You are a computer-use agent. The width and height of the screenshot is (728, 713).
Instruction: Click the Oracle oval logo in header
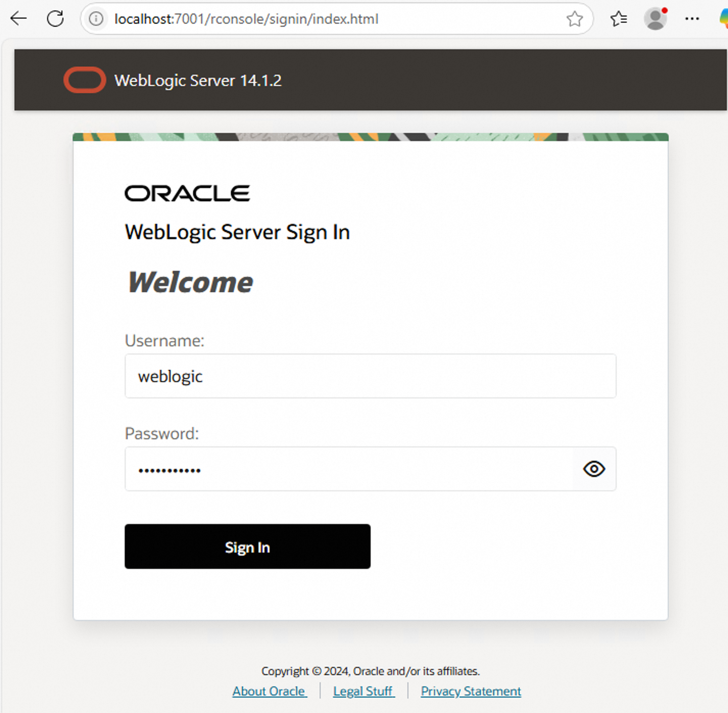tap(85, 80)
